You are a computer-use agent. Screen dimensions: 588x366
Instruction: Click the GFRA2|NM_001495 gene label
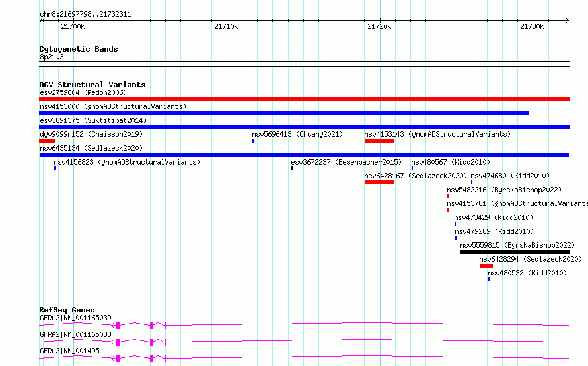[x=70, y=351]
